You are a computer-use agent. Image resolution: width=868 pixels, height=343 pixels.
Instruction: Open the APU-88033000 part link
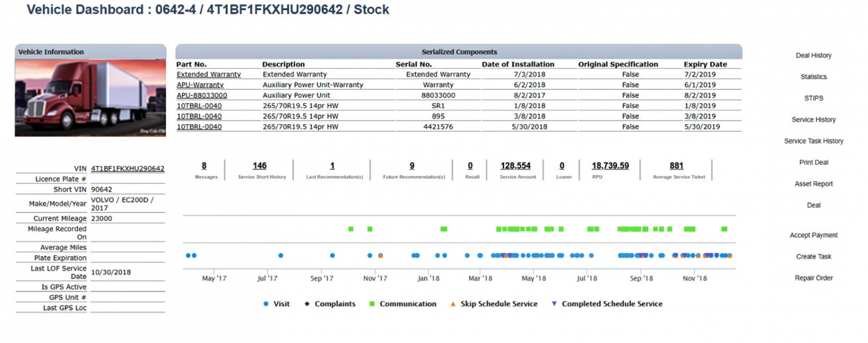[x=201, y=95]
